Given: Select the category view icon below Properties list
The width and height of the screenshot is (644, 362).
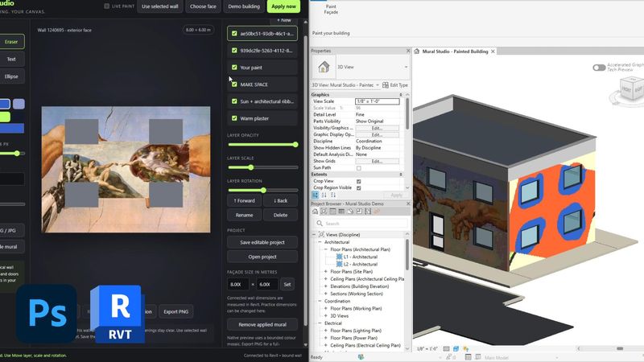Looking at the screenshot, I should click(x=315, y=195).
